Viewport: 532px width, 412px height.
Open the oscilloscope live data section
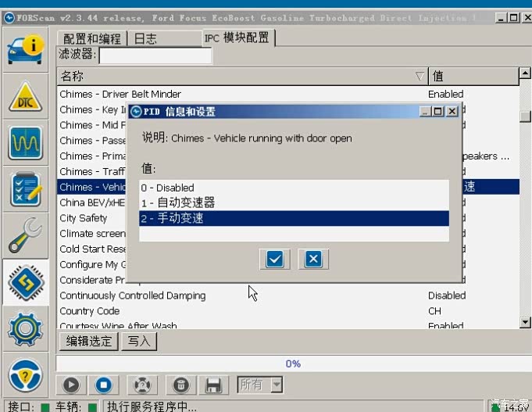(x=25, y=142)
